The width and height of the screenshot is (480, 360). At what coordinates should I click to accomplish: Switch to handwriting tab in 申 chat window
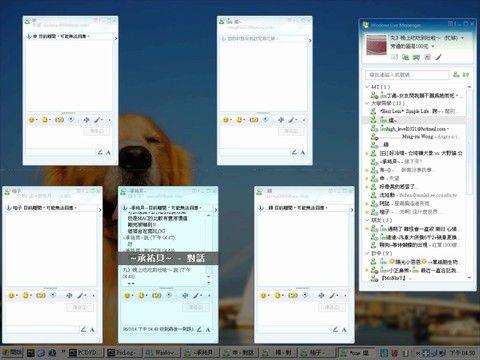100,152
